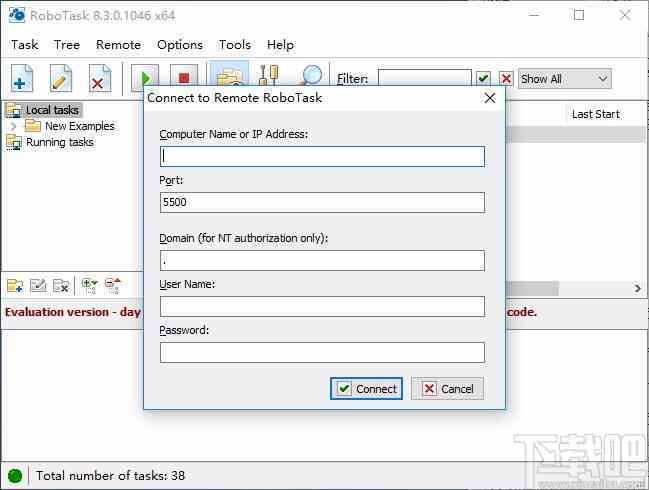Click the Edit Task pencil icon
Screen dimensions: 649x490
click(x=60, y=78)
